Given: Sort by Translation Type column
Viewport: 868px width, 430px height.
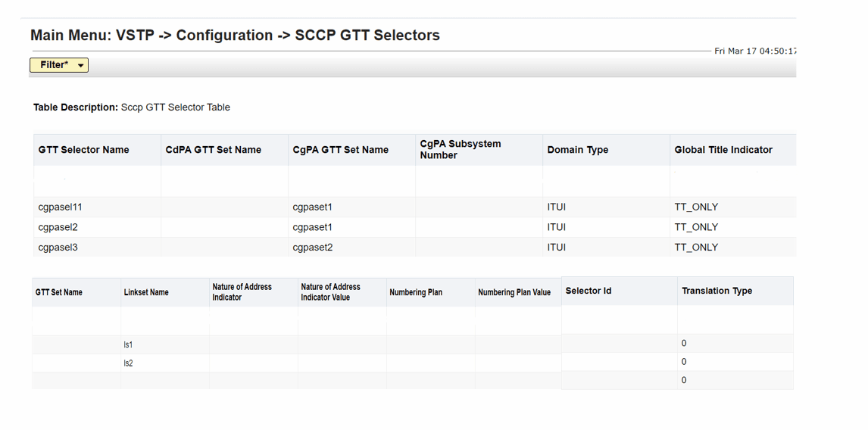Looking at the screenshot, I should point(717,291).
